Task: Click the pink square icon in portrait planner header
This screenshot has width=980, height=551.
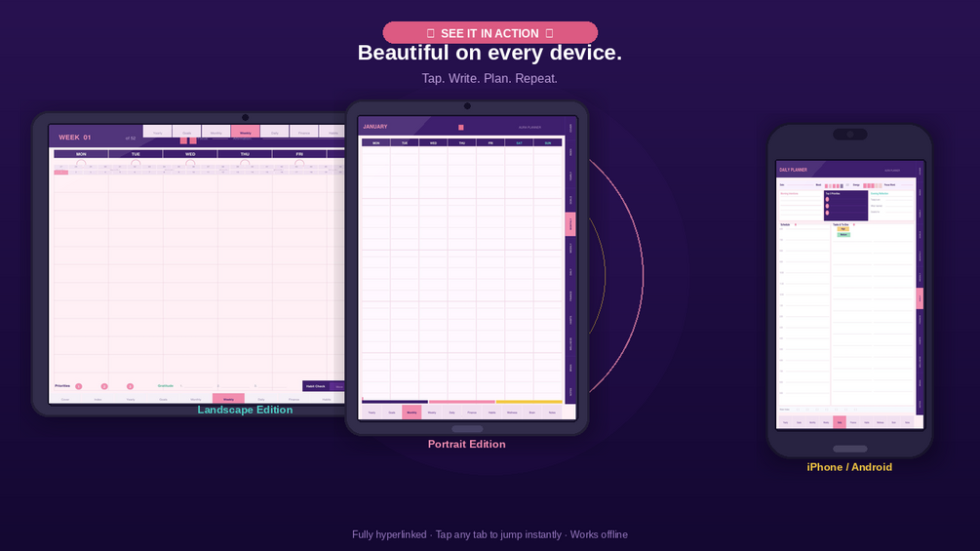Action: tap(461, 128)
